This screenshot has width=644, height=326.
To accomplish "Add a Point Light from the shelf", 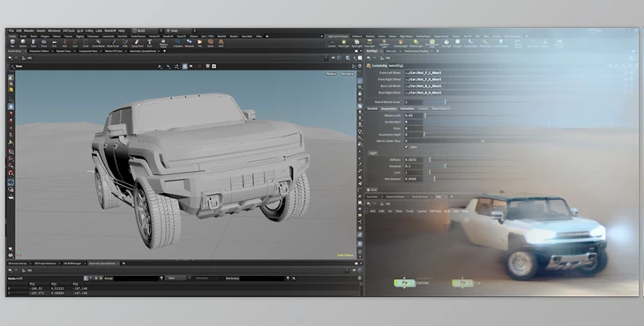I will [343, 42].
